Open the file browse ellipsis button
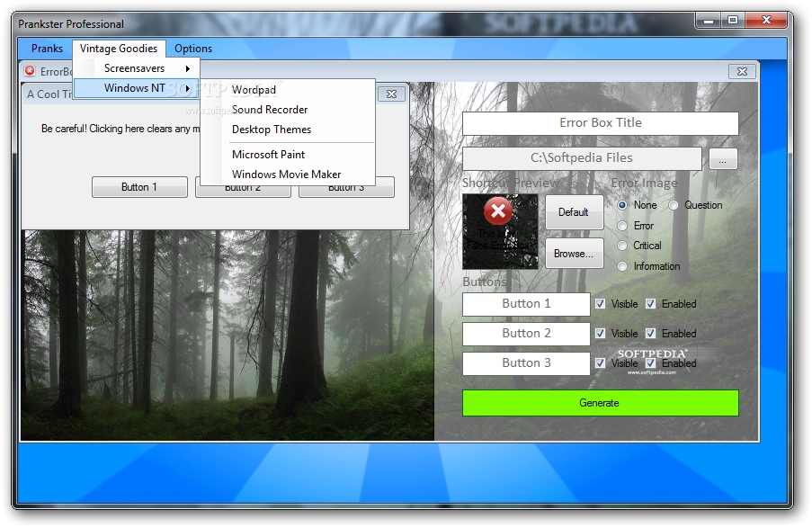 pos(722,158)
